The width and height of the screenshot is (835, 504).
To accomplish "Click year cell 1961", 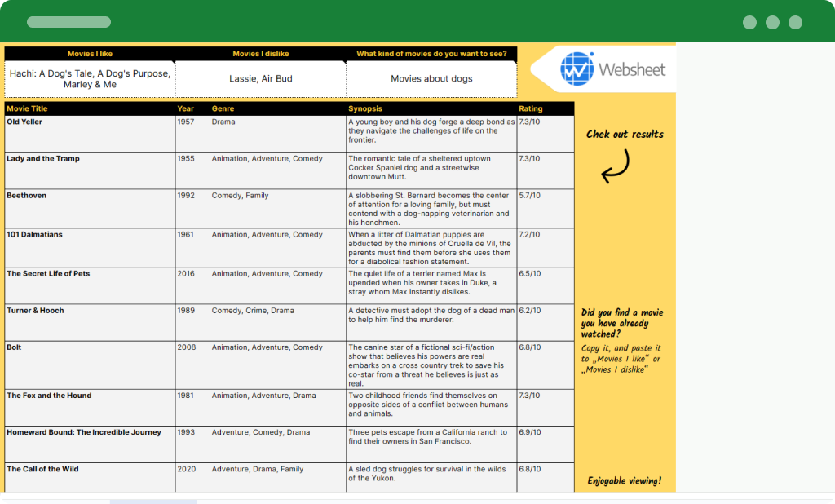I will point(192,248).
